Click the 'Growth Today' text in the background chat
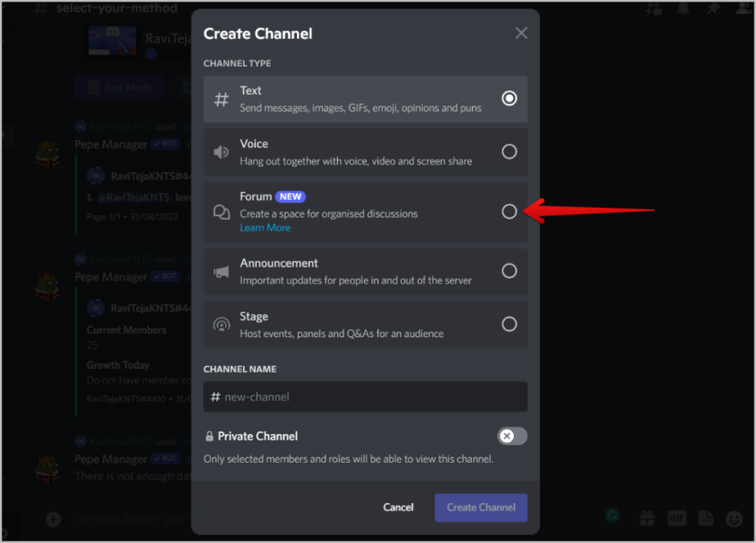This screenshot has height=543, width=756. (x=118, y=365)
